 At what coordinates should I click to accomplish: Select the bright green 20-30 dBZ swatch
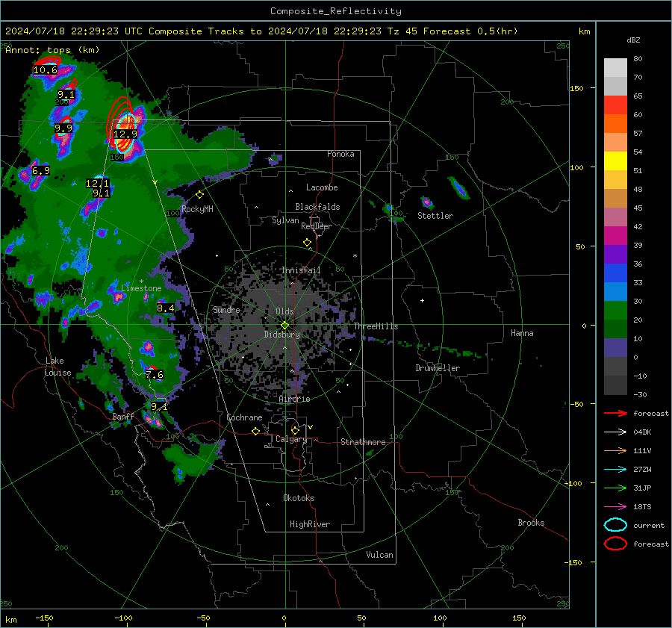coord(615,311)
